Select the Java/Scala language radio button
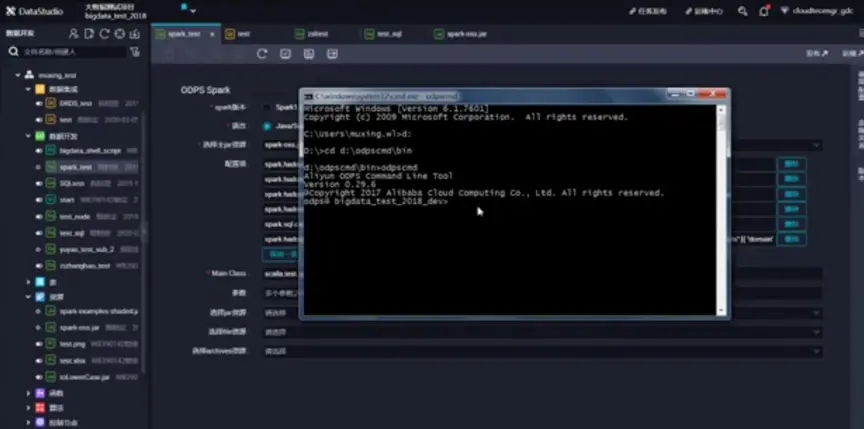The image size is (864, 429). pos(267,126)
